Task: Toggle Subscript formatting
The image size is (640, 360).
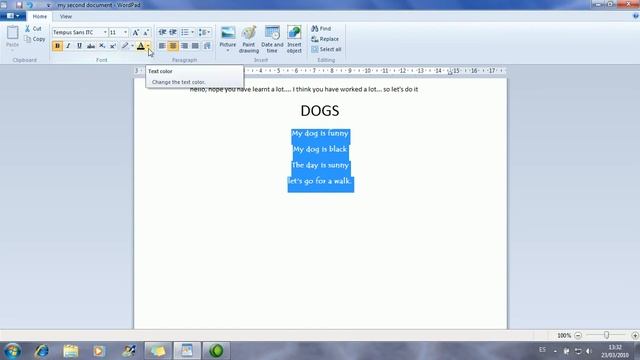Action: point(102,46)
